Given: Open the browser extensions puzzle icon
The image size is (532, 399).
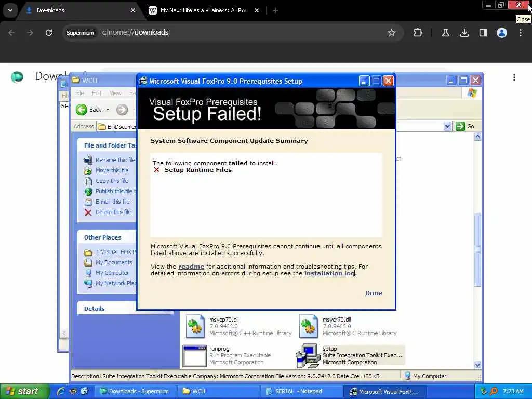Looking at the screenshot, I should 418,33.
